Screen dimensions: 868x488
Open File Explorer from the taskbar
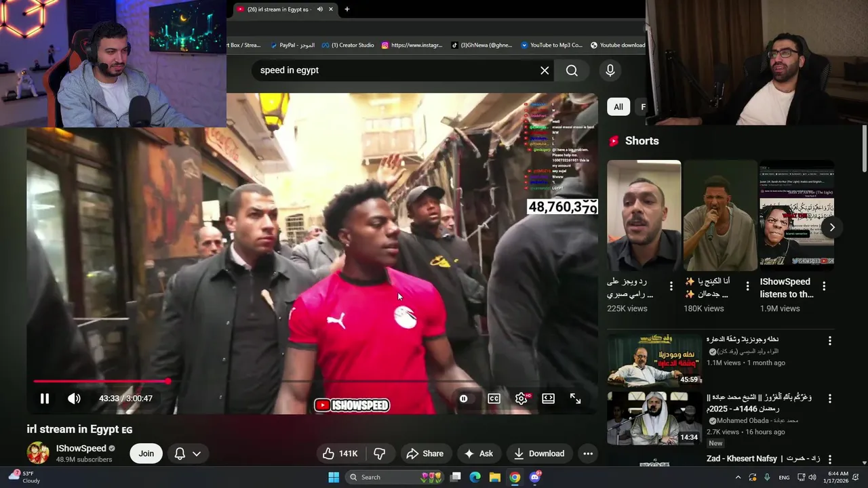(x=495, y=477)
